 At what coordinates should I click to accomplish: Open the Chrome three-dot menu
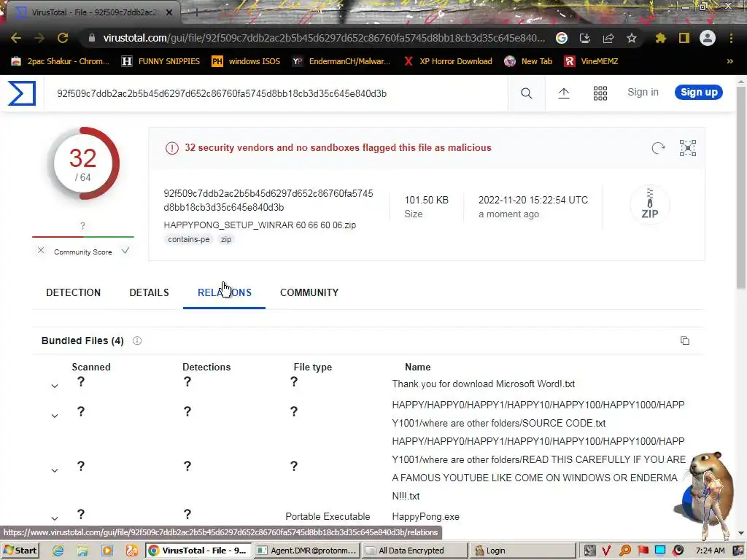[731, 38]
